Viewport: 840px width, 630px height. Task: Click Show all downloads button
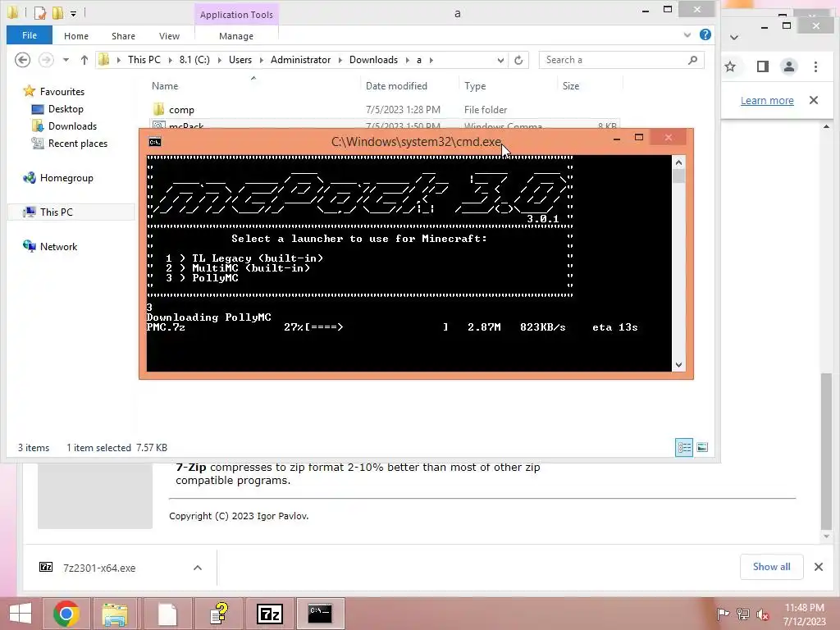(x=771, y=567)
